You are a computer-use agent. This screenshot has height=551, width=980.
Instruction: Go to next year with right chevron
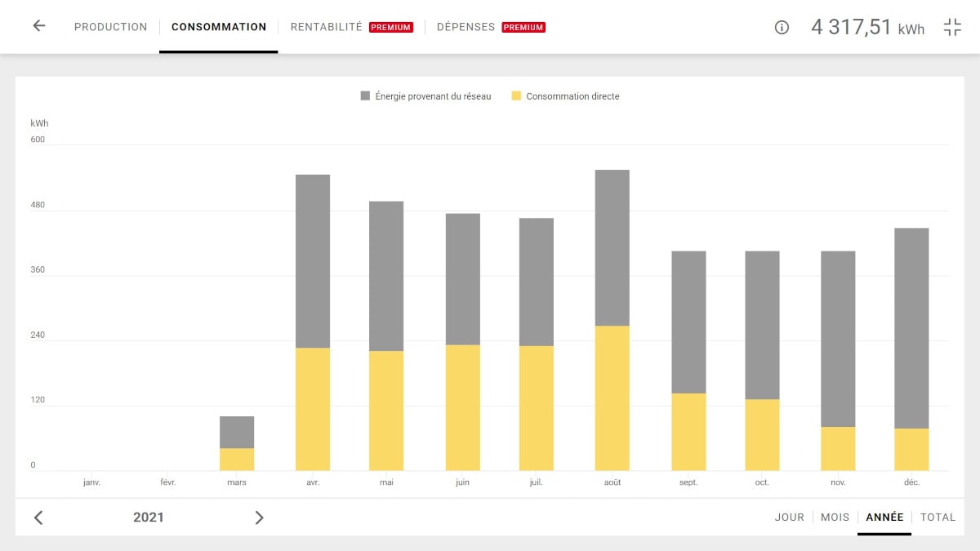point(259,518)
